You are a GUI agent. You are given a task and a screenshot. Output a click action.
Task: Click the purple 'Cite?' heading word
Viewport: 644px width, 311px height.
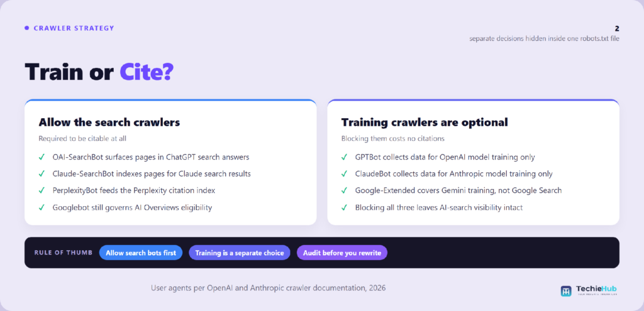tap(147, 72)
